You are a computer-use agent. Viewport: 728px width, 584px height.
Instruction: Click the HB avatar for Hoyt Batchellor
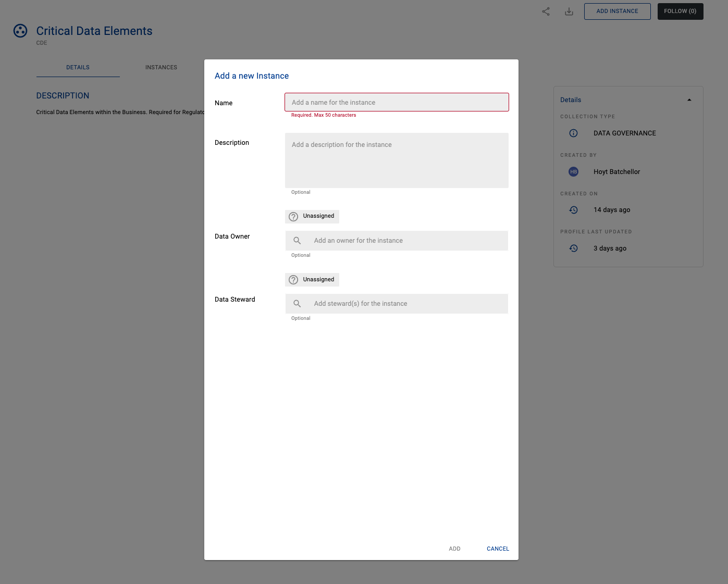pyautogui.click(x=573, y=171)
